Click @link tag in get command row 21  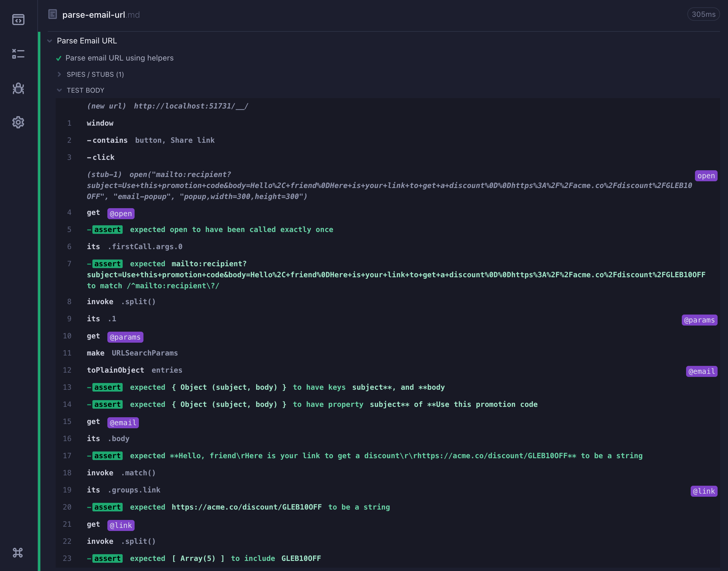(121, 525)
